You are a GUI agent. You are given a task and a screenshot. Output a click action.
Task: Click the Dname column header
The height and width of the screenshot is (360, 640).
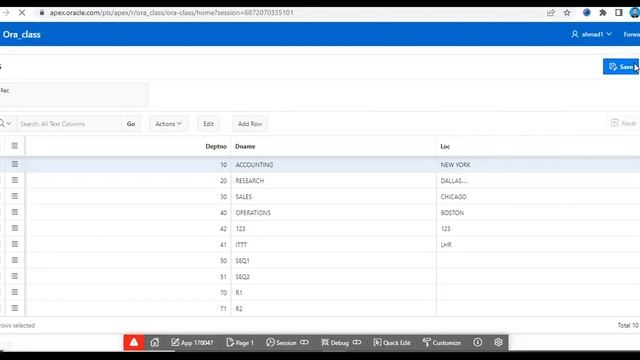pos(245,146)
